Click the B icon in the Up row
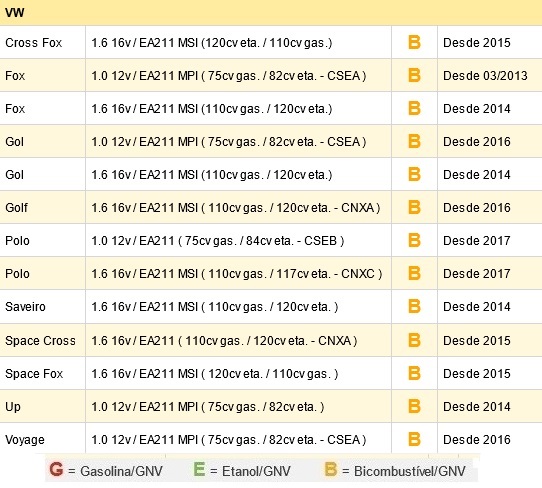Viewport: 542px width, 488px height. click(x=414, y=406)
